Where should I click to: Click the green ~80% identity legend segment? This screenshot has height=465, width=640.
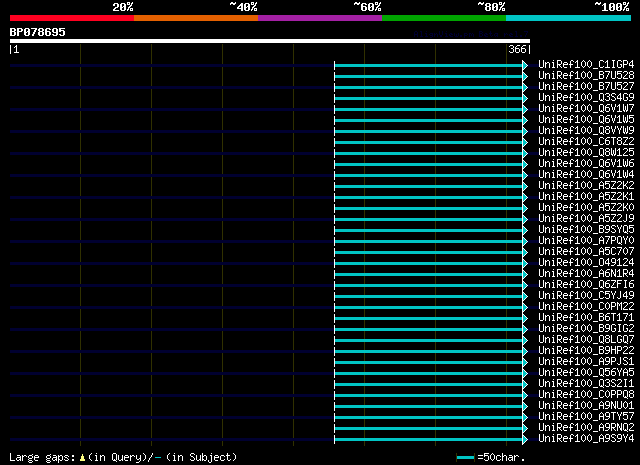[444, 18]
